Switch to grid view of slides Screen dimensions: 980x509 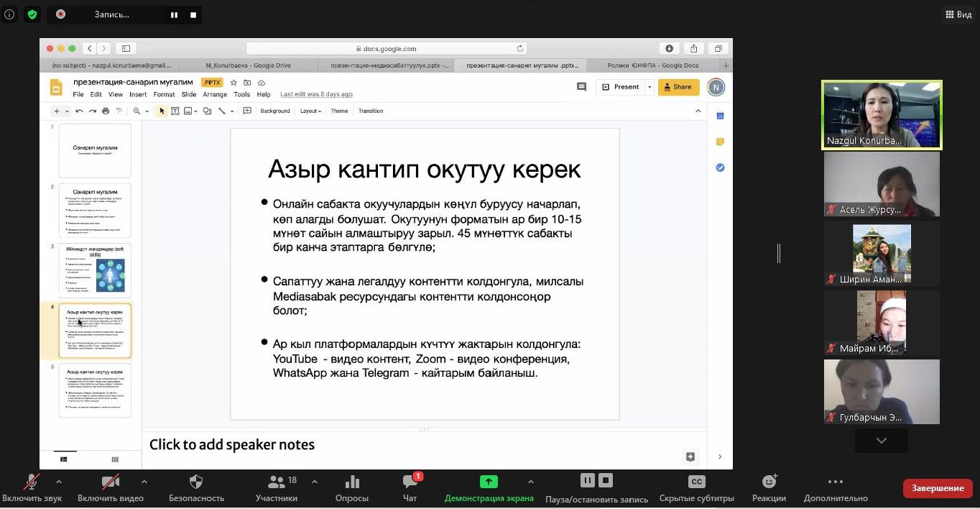click(x=114, y=459)
